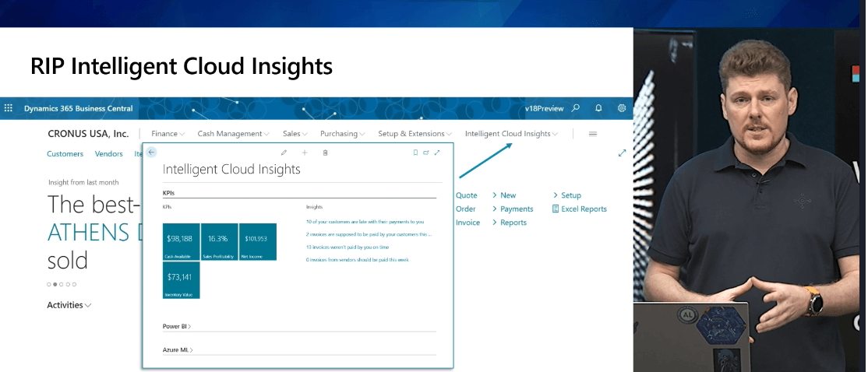Click Dynamics 365 Business Central title
This screenshot has width=868, height=372.
pyautogui.click(x=78, y=108)
